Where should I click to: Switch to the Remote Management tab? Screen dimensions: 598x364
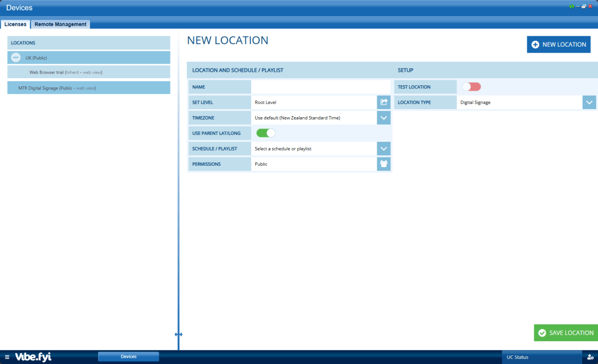pyautogui.click(x=60, y=24)
